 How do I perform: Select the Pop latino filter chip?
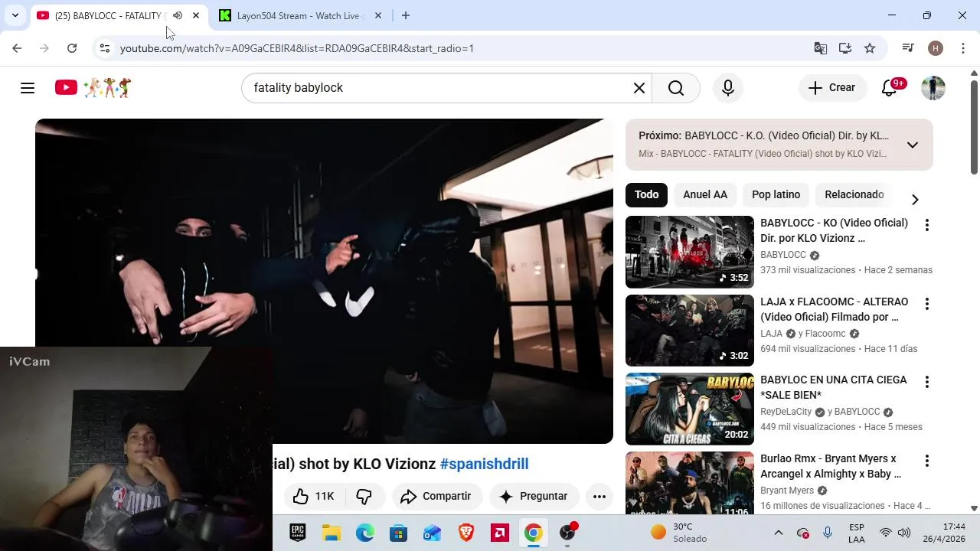coord(776,194)
